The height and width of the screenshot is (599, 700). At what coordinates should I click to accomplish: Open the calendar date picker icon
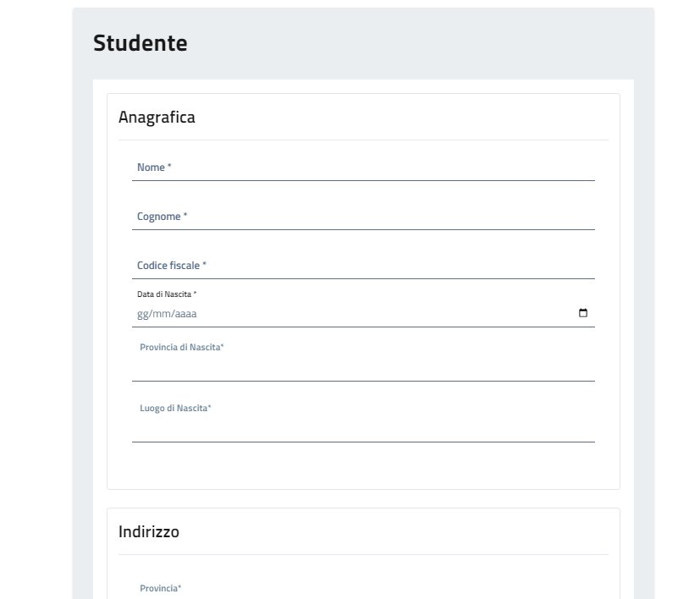tap(582, 314)
